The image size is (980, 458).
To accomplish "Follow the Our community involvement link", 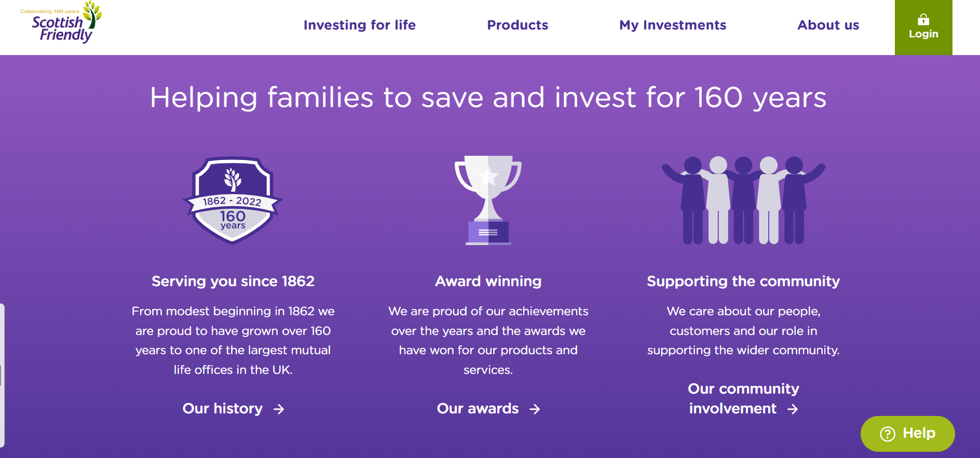I will point(743,398).
